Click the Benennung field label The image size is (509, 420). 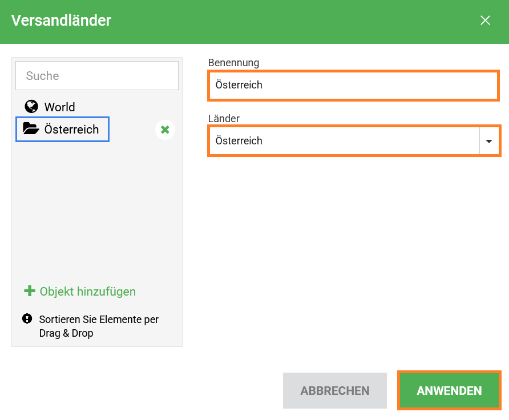[233, 62]
